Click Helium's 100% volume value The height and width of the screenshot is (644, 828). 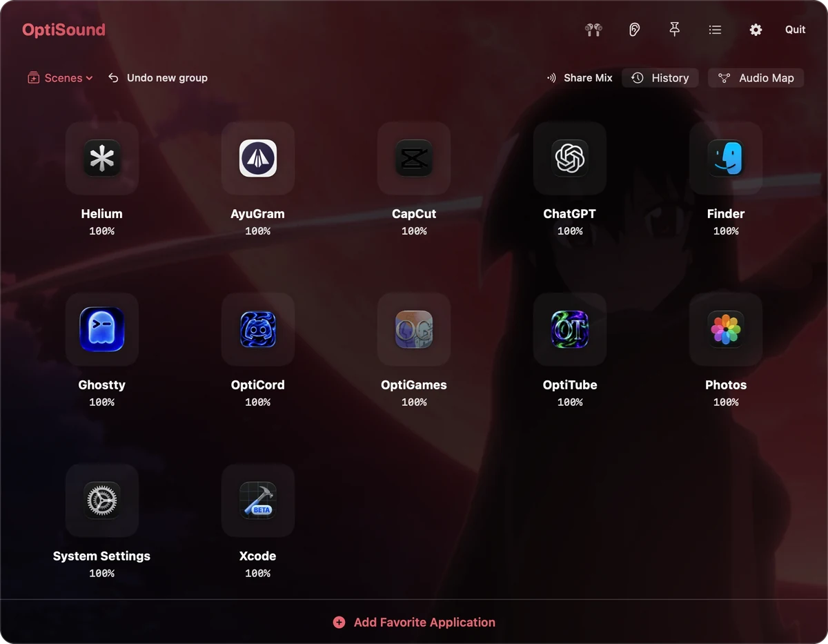(102, 231)
